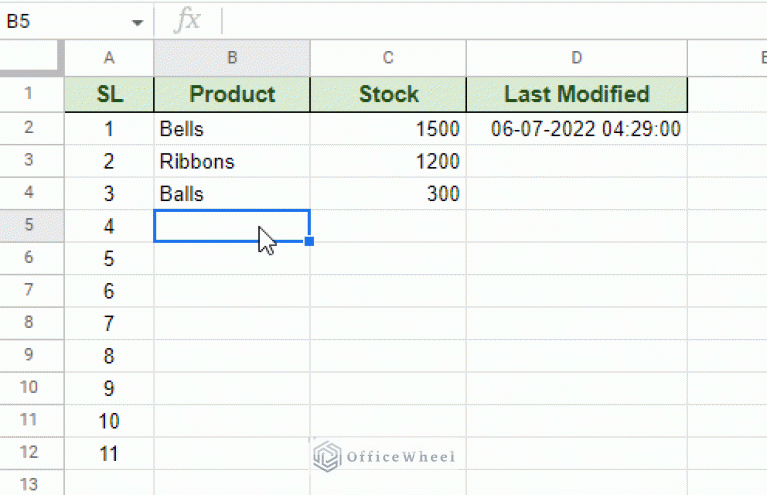The image size is (767, 495).
Task: Select column C header
Action: (388, 58)
